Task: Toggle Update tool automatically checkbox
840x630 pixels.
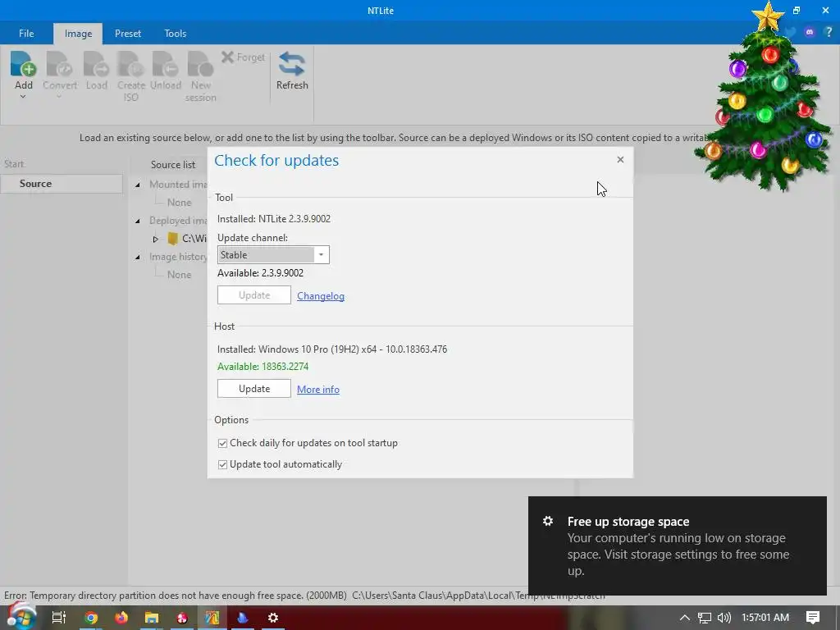Action: [222, 464]
